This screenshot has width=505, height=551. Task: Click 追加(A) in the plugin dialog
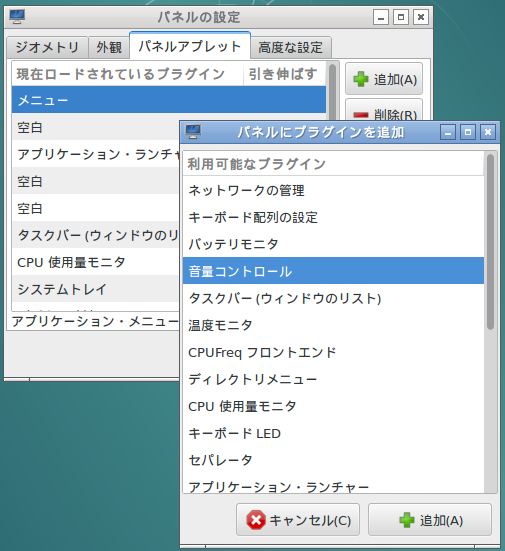(x=430, y=520)
